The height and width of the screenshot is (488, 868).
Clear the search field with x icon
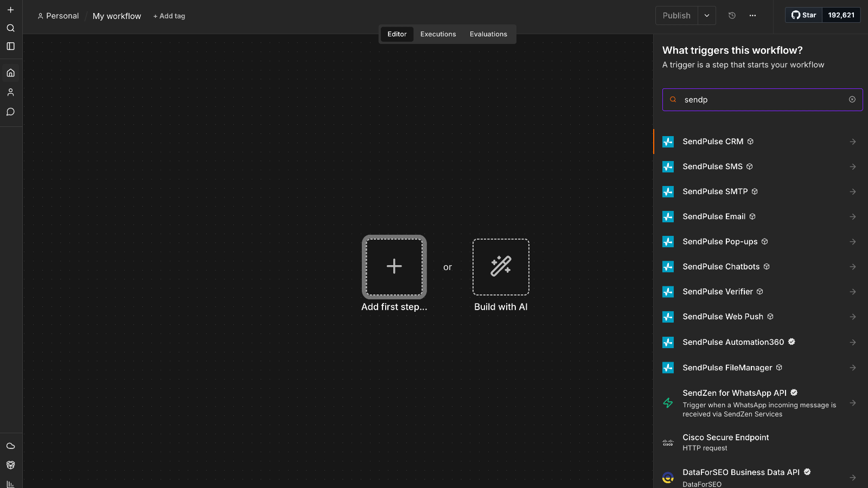[x=852, y=99]
